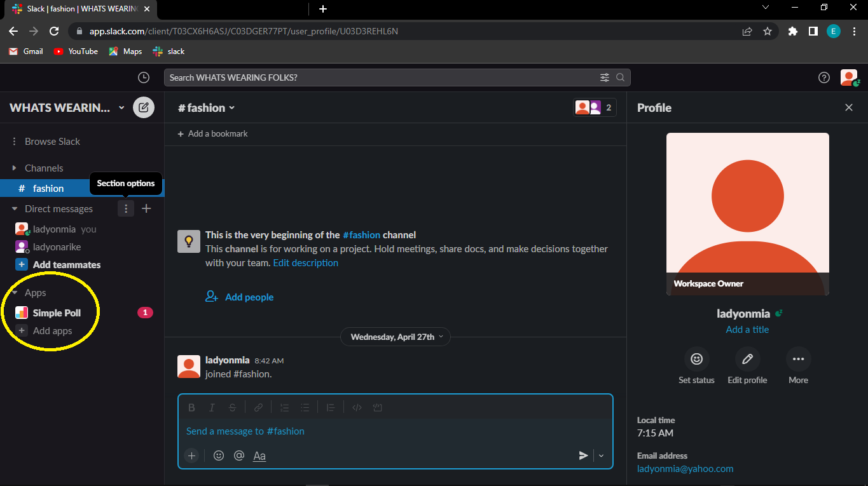Click the Send a message to #fashion box

point(396,431)
